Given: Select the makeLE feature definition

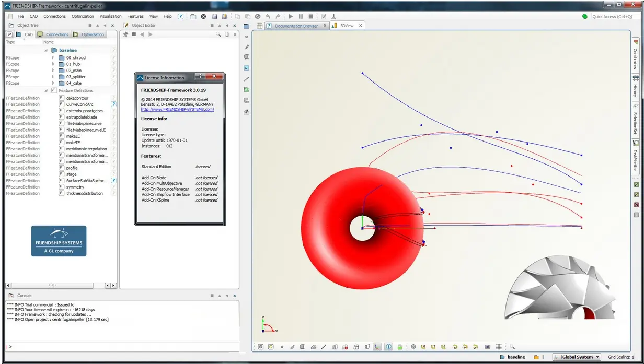Looking at the screenshot, I should click(72, 136).
